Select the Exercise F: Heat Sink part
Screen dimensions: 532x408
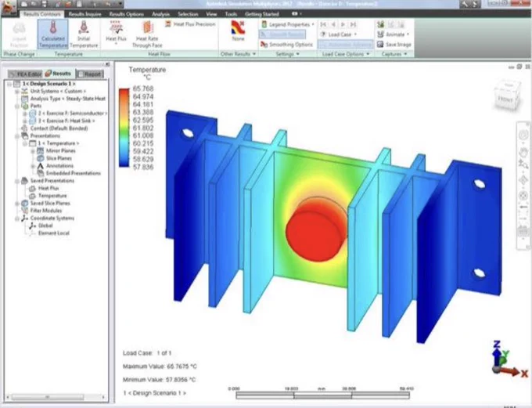point(62,121)
